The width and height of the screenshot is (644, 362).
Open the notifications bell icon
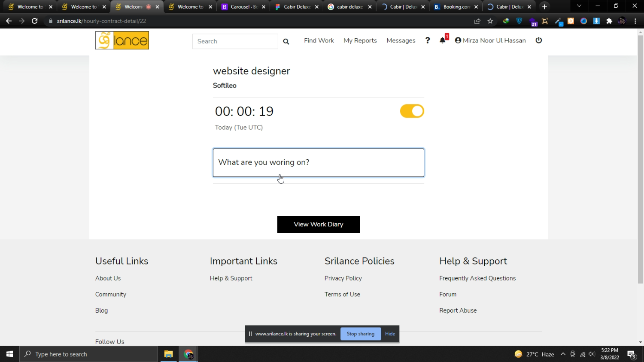pos(443,40)
